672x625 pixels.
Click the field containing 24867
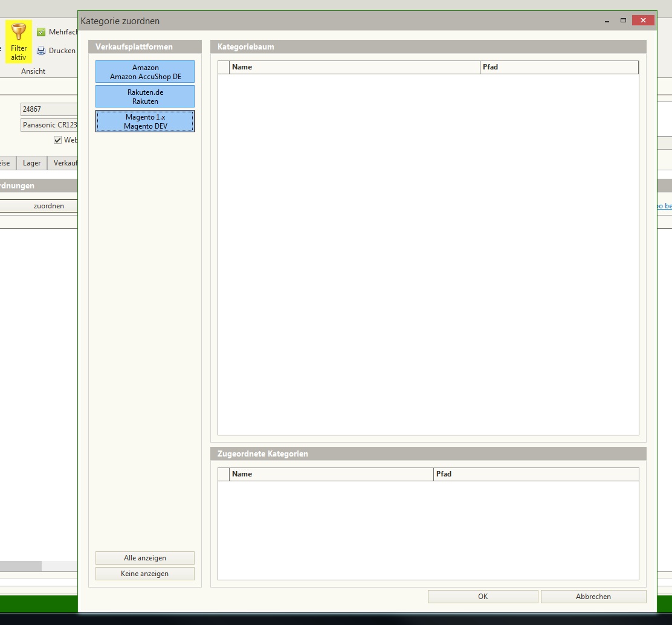[48, 109]
